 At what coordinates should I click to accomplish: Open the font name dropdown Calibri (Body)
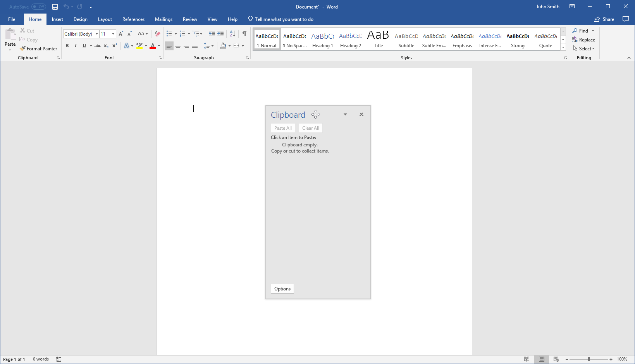pyautogui.click(x=96, y=34)
